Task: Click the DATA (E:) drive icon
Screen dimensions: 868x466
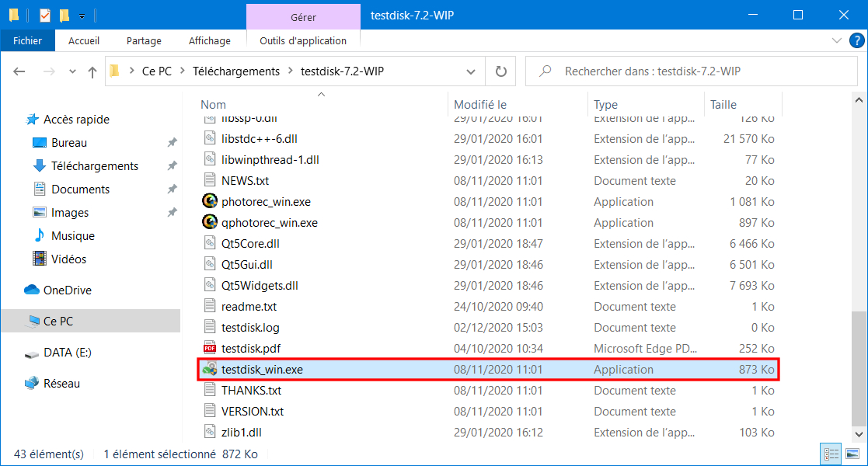Action: click(32, 353)
